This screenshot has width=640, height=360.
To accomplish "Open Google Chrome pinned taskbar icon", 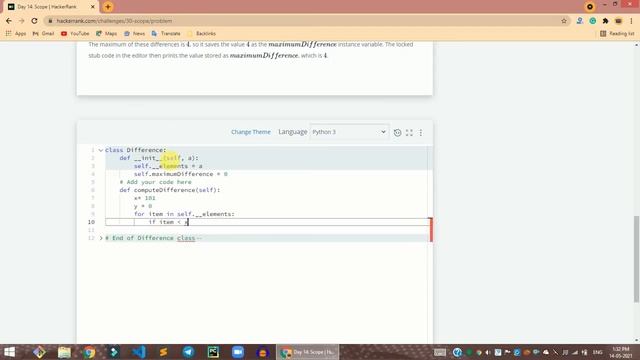I will (x=89, y=352).
